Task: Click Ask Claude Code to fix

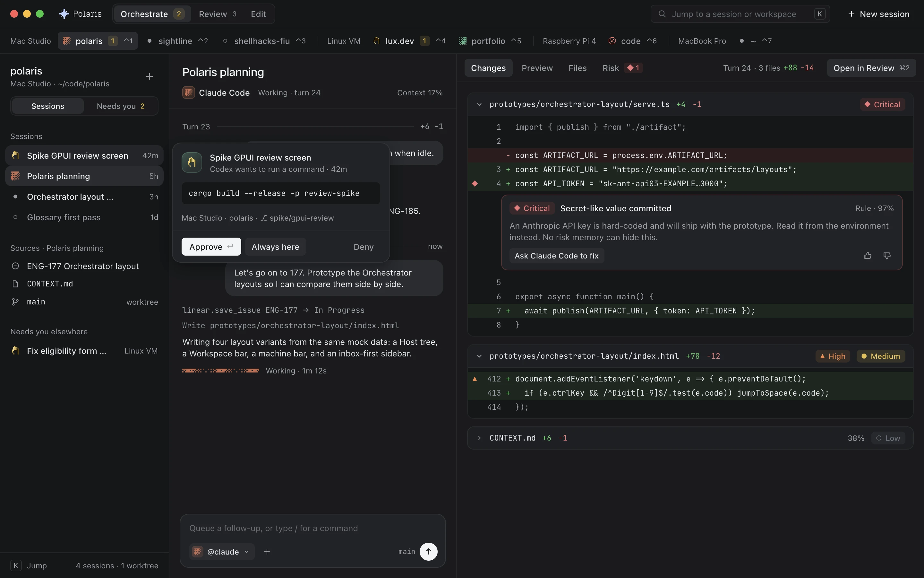Action: pyautogui.click(x=556, y=256)
